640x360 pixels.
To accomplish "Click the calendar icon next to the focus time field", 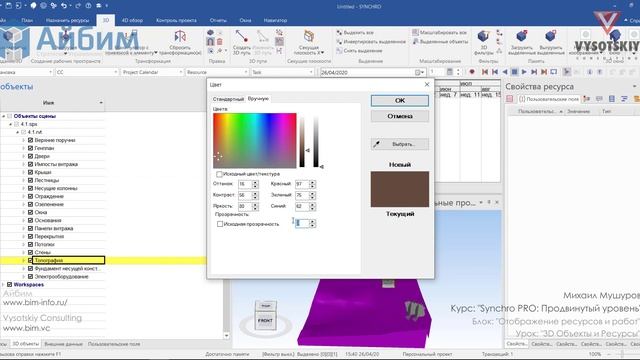I will tap(449, 72).
